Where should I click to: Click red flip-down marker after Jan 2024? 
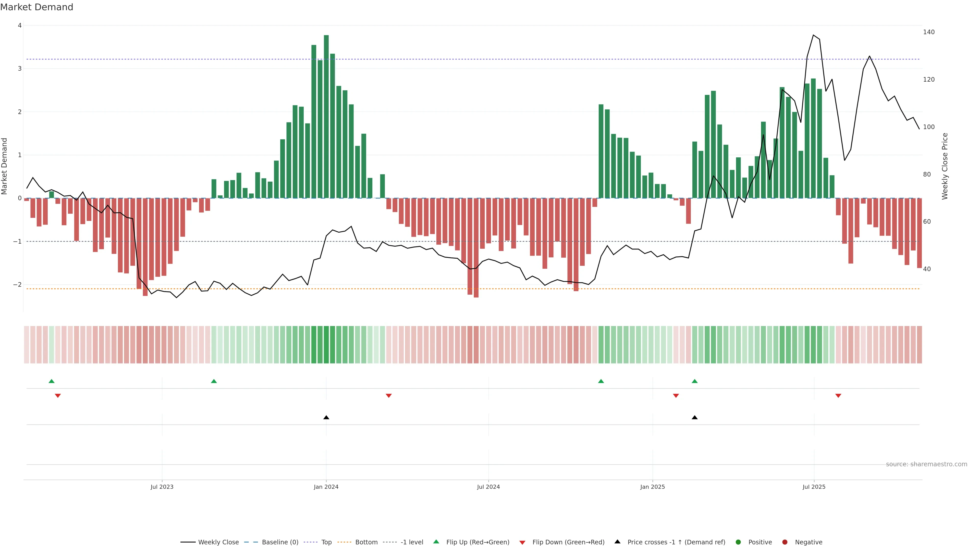tap(389, 396)
